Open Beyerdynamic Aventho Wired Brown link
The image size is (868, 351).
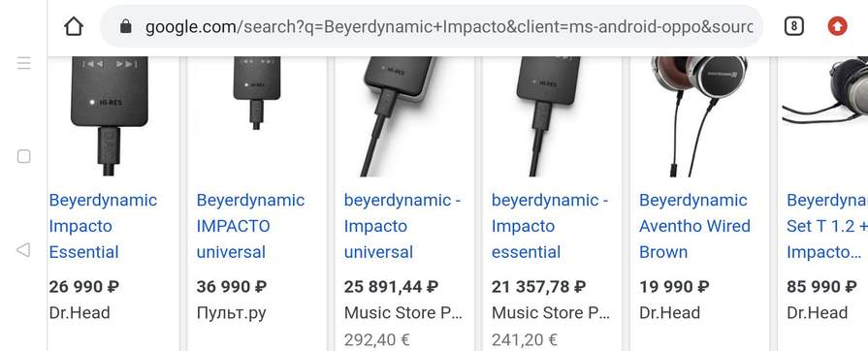(x=694, y=226)
